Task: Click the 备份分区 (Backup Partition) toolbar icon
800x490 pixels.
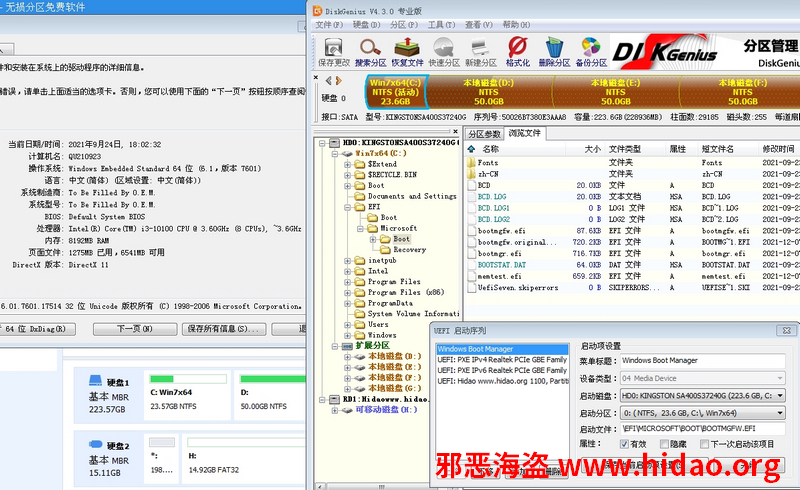Action: pos(591,50)
